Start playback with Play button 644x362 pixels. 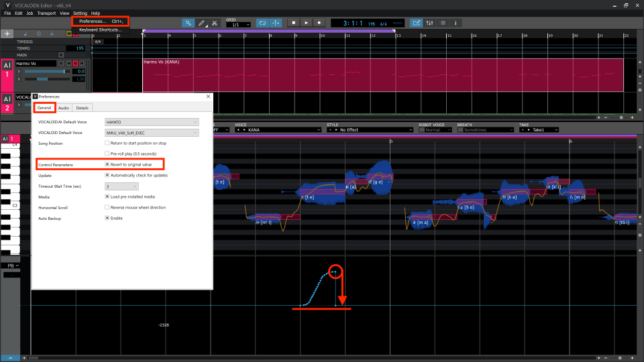tap(307, 23)
